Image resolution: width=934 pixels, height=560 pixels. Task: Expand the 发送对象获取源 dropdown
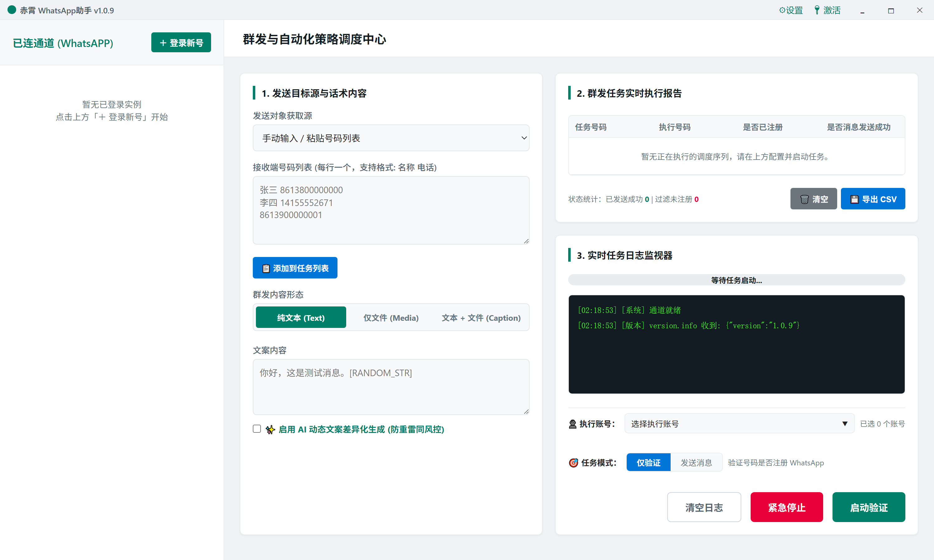click(x=391, y=138)
